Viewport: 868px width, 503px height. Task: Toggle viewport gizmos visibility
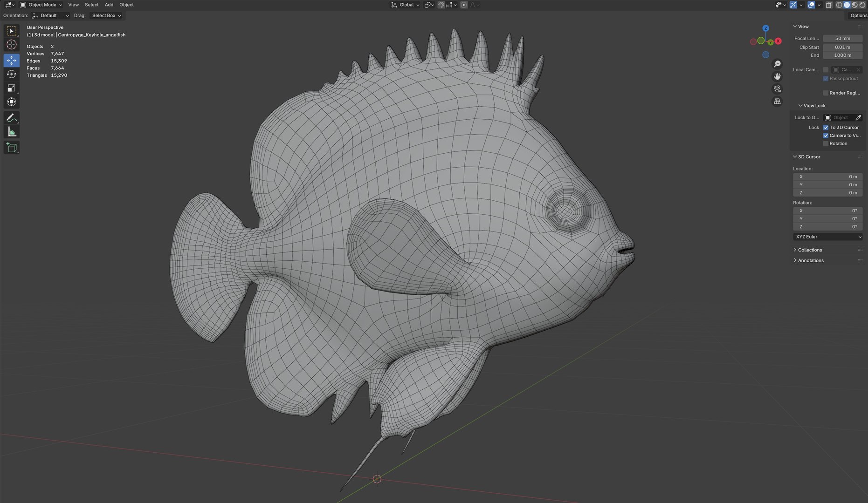793,5
